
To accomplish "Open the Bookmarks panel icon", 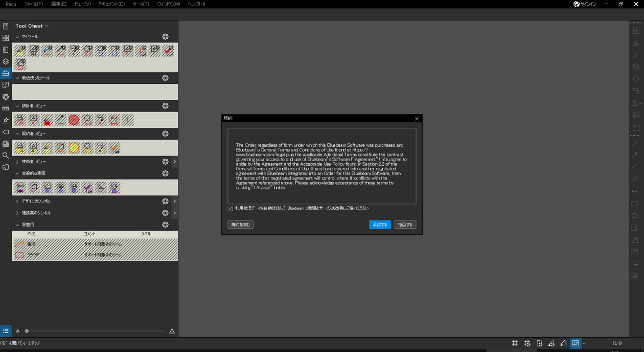I will click(6, 50).
